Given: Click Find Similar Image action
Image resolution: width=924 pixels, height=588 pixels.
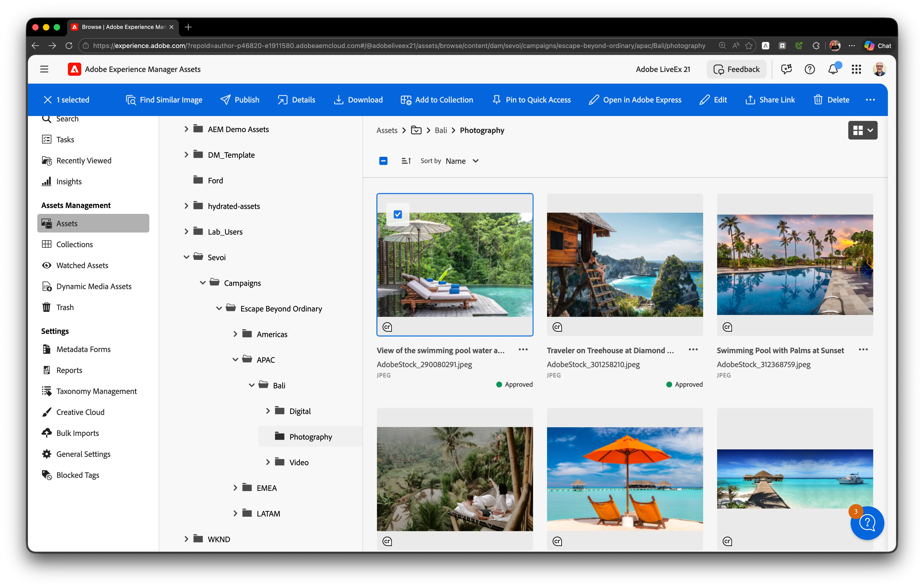Looking at the screenshot, I should click(164, 100).
